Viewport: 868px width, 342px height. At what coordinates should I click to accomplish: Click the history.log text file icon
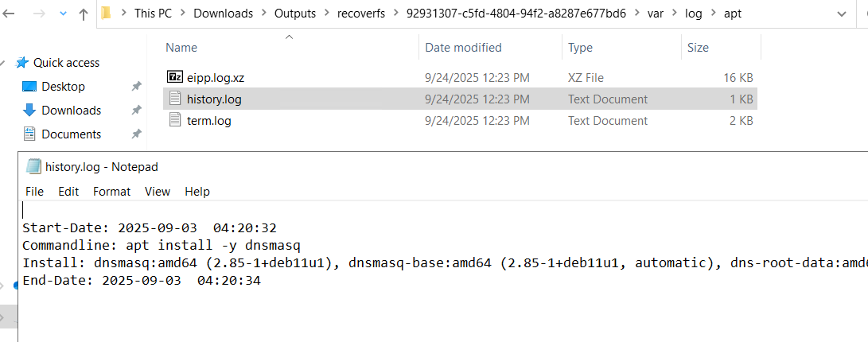[175, 99]
